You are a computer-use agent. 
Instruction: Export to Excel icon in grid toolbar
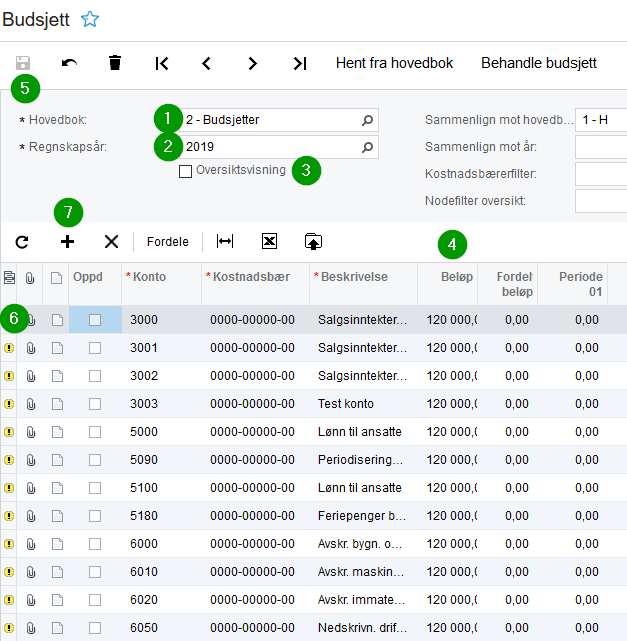tap(269, 241)
